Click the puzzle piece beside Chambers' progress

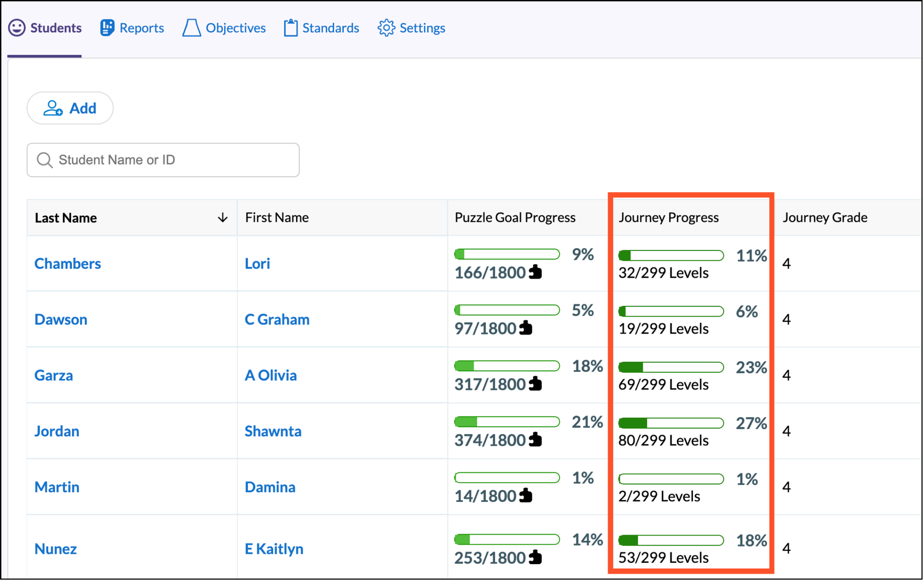click(535, 272)
